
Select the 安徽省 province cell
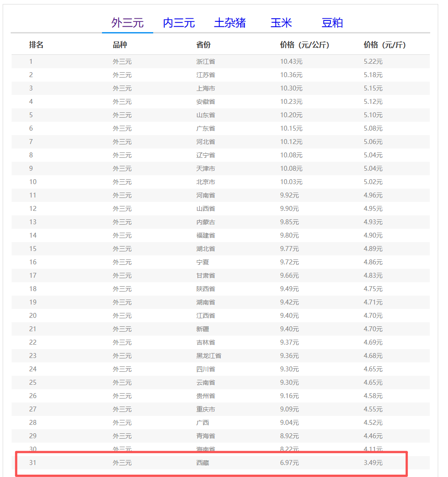[205, 102]
